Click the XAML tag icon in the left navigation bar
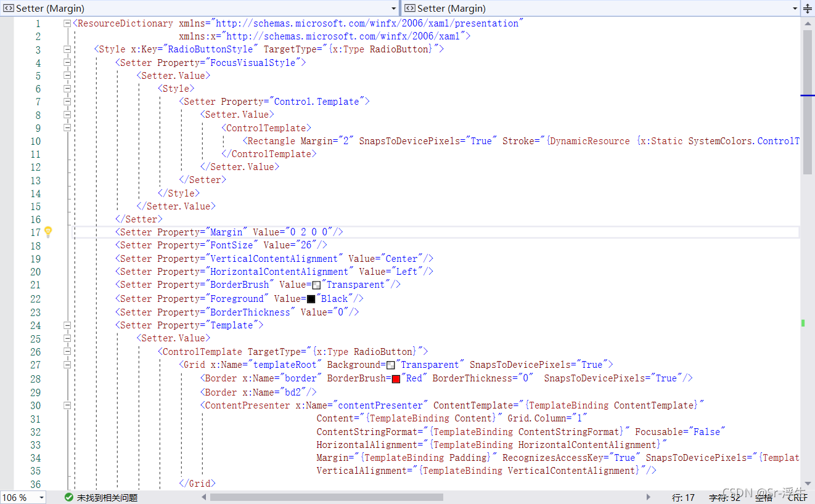Image resolution: width=815 pixels, height=504 pixels. coord(9,8)
